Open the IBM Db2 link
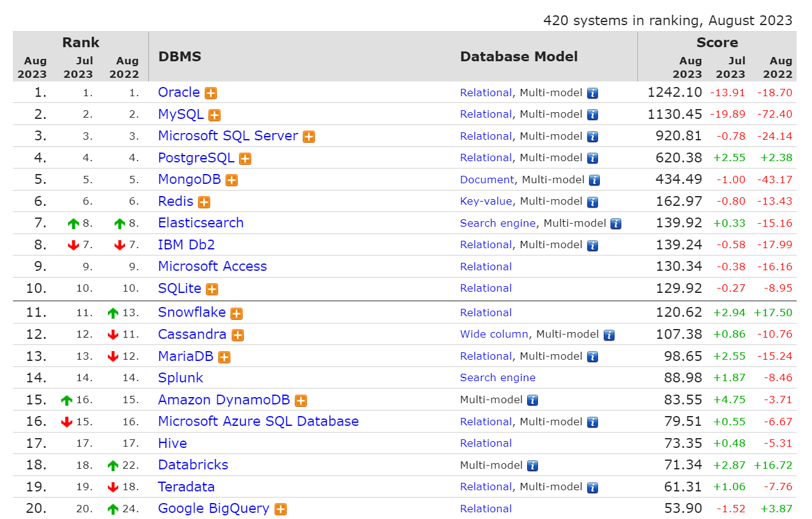Viewport: 812px width, 519px height. coord(186,244)
